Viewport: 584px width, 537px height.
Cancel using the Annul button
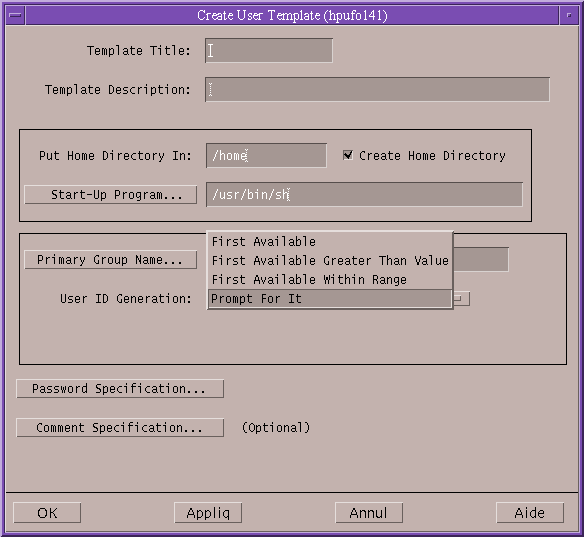click(x=369, y=513)
